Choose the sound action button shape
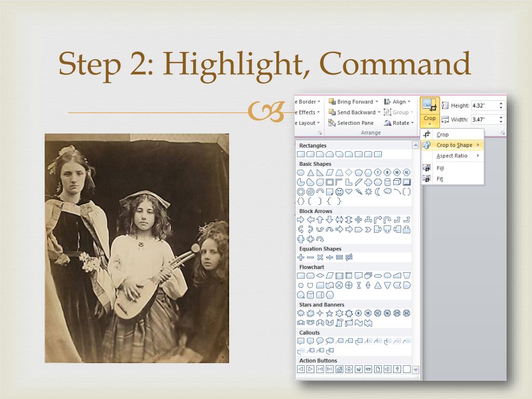This screenshot has width=532, height=399. (387, 369)
